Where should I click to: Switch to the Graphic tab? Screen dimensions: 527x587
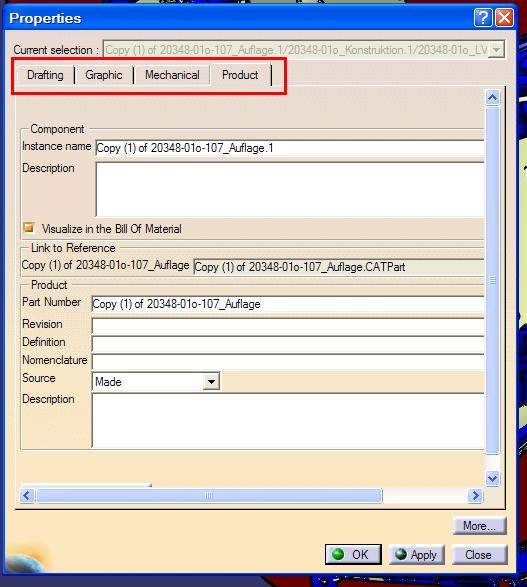tap(104, 75)
